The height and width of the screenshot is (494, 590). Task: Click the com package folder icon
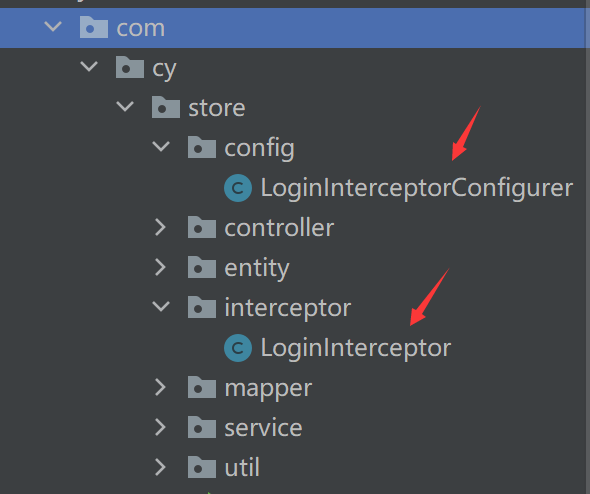click(94, 27)
